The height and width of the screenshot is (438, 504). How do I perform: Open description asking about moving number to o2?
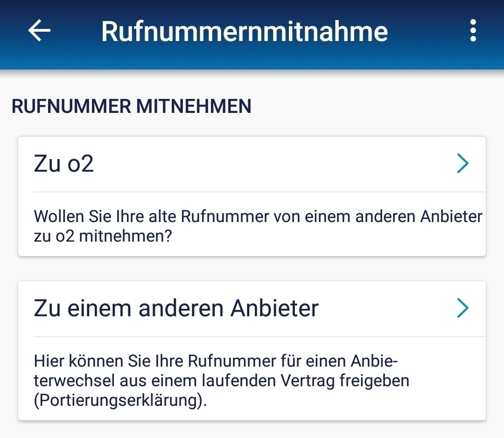(258, 226)
